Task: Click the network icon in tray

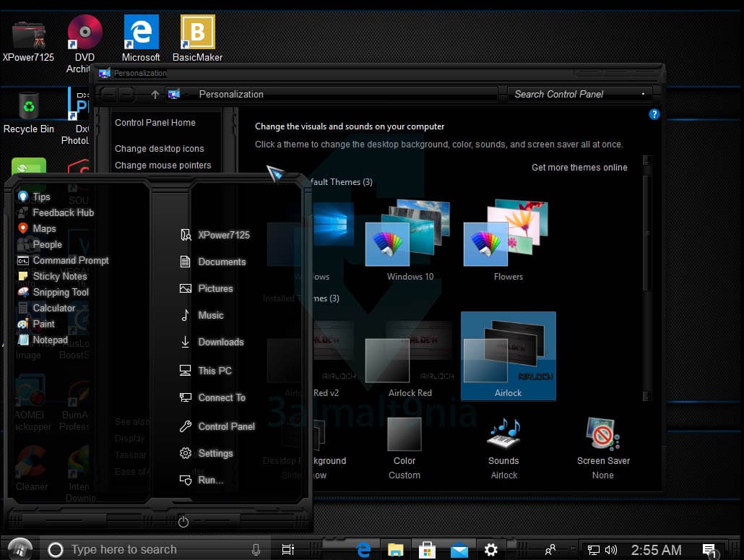Action: [x=594, y=550]
